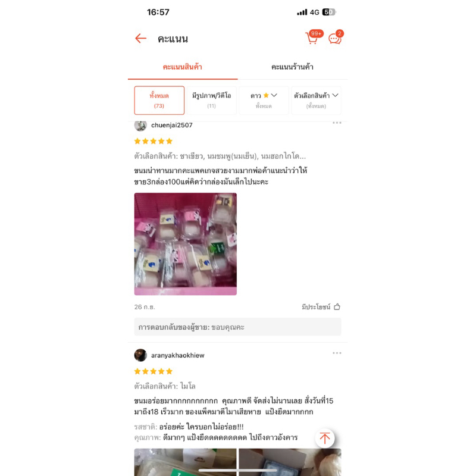Expand the ดาว star rating dropdown
This screenshot has height=476, width=476.
click(264, 101)
